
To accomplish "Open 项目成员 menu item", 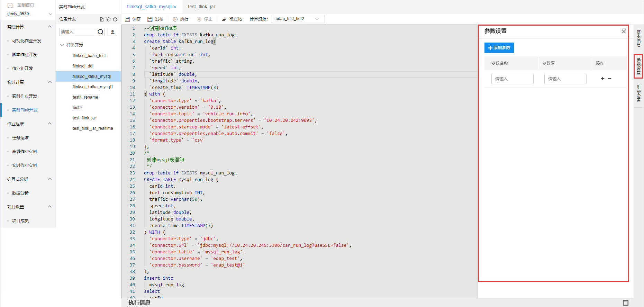I will [20, 221].
